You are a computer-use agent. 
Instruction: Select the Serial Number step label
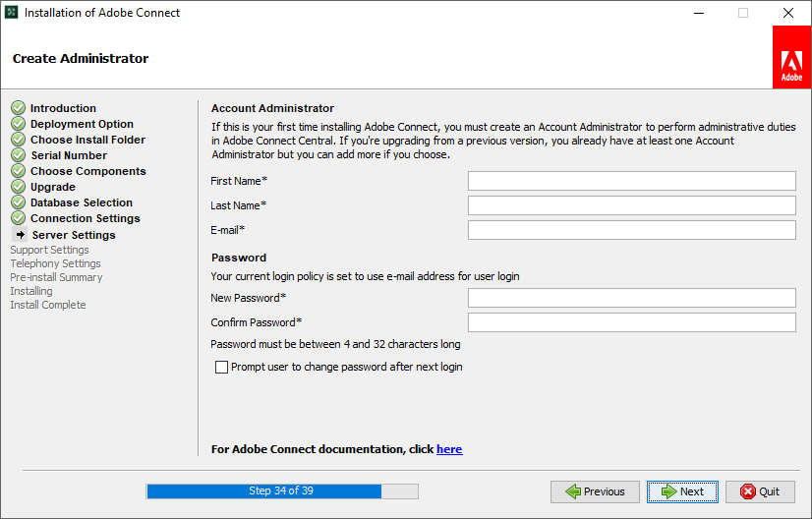click(x=69, y=155)
